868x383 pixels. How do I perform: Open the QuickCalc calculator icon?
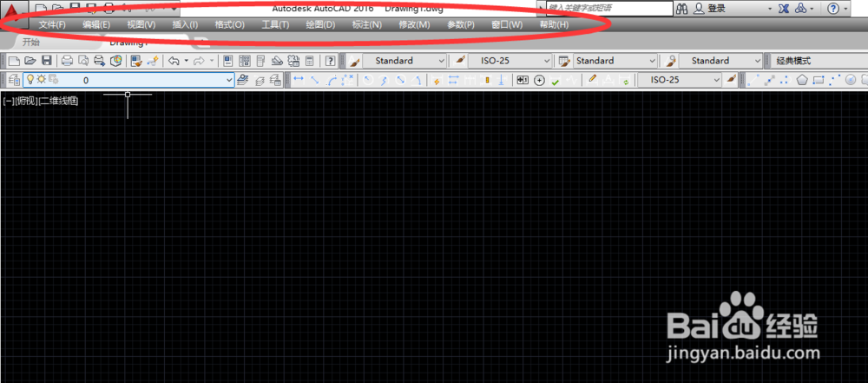pos(310,61)
